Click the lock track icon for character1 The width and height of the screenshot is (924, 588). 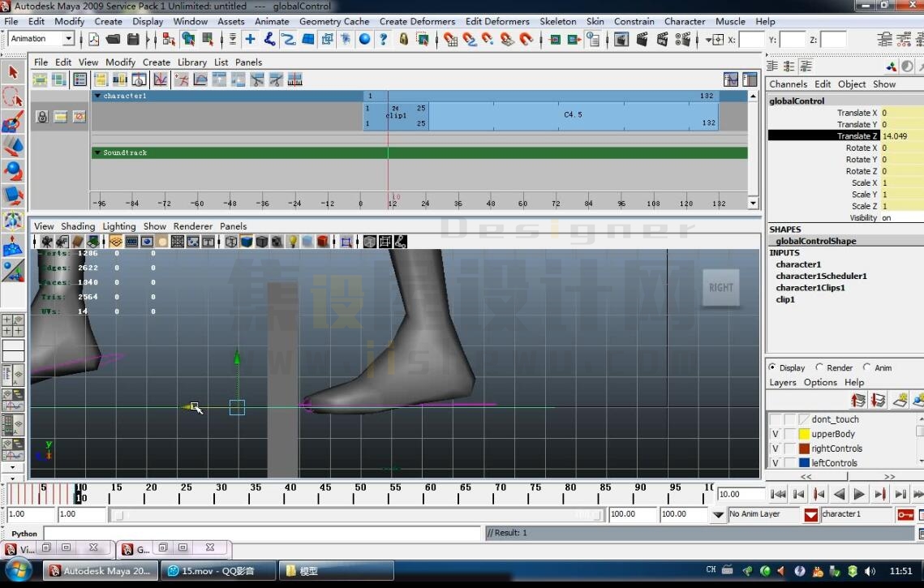click(42, 117)
